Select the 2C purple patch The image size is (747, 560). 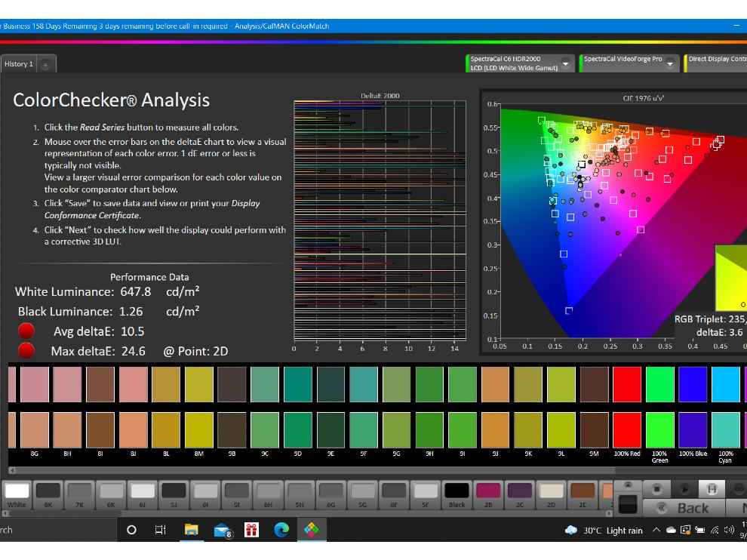click(x=519, y=495)
